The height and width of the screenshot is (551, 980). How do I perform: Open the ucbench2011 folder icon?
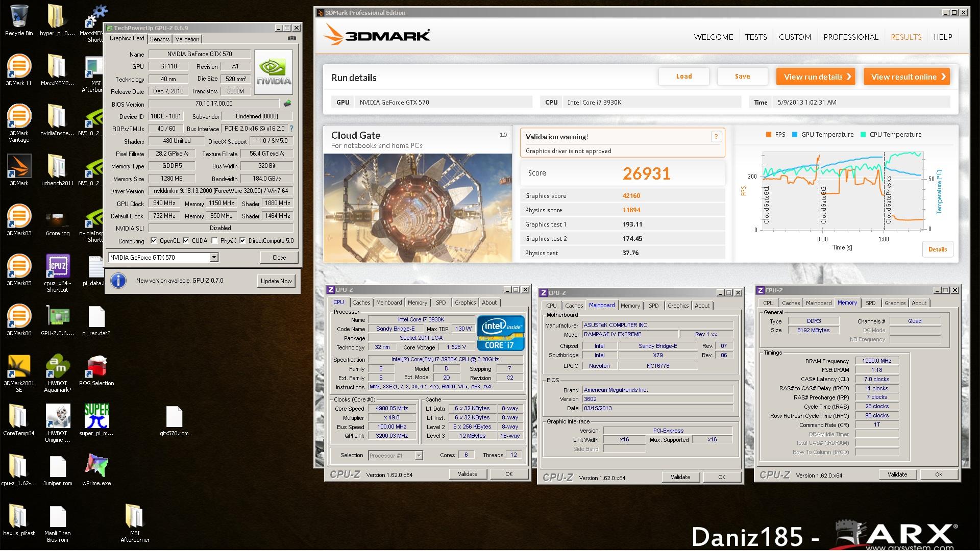[x=58, y=169]
